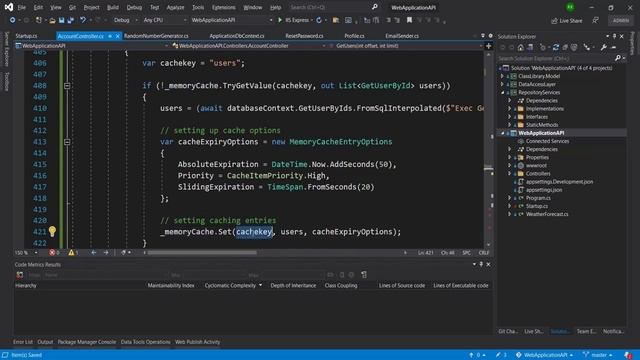640x360 pixels.
Task: Expand the Implementations folder node
Action: [x=509, y=109]
